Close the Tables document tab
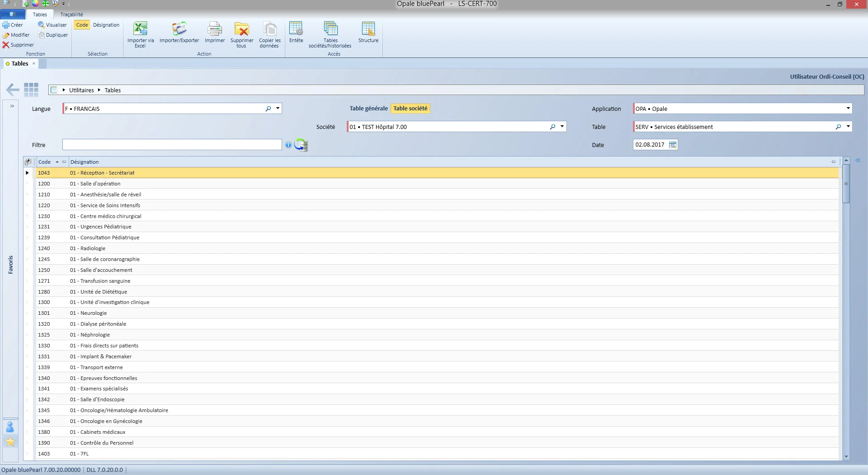The height and width of the screenshot is (475, 868). [34, 63]
